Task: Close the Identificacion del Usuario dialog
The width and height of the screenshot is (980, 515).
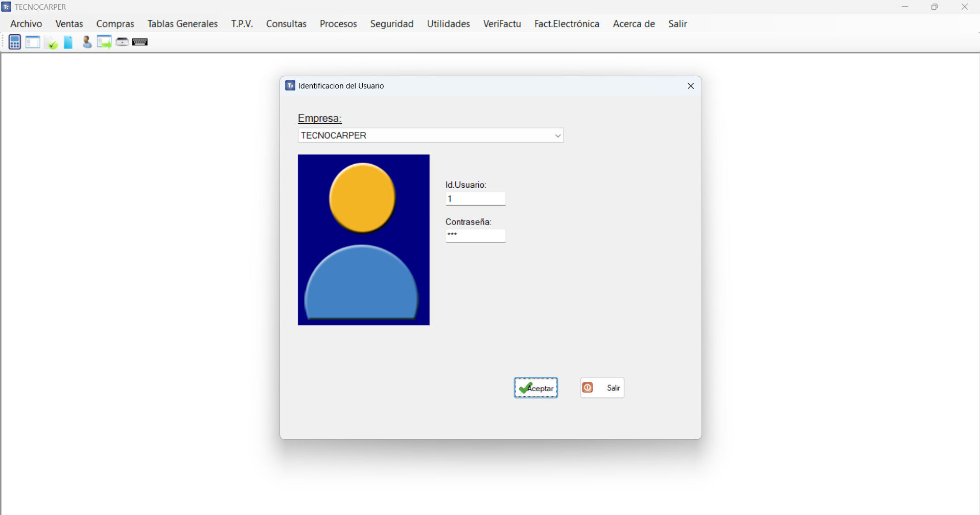Action: tap(690, 86)
